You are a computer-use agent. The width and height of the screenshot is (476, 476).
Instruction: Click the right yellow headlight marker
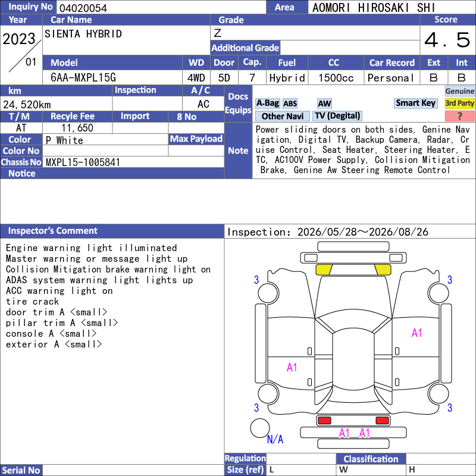tap(383, 270)
